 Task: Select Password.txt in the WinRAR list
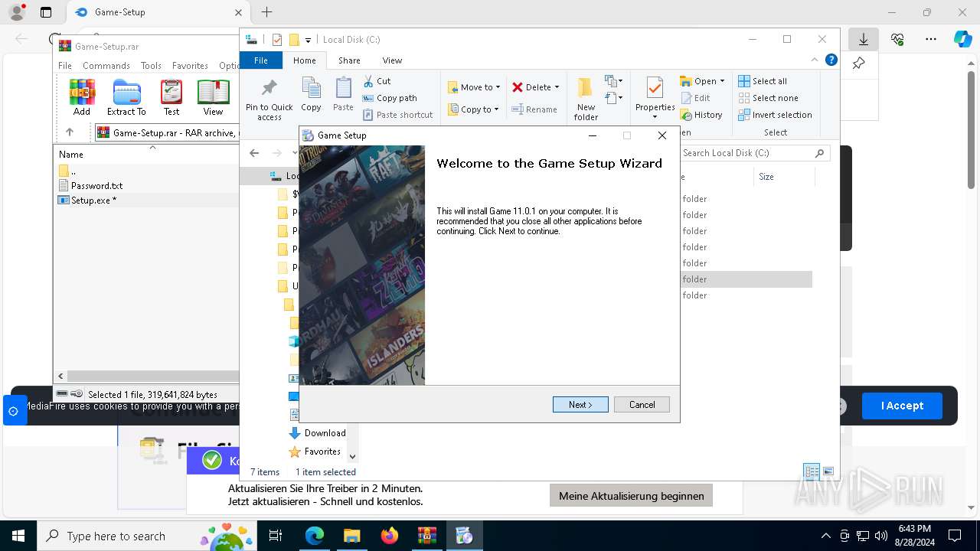click(x=96, y=186)
